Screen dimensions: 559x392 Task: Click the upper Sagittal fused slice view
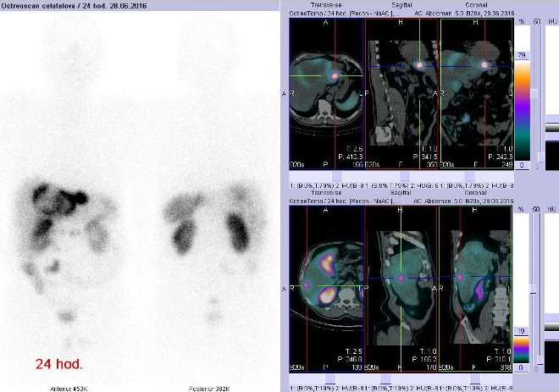[x=401, y=93]
